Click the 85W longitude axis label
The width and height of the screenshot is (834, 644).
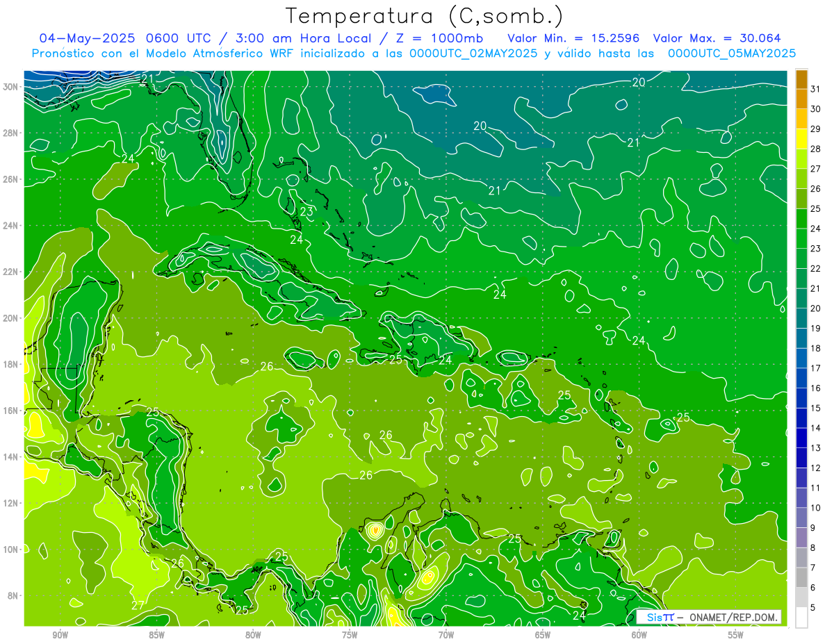tap(156, 635)
